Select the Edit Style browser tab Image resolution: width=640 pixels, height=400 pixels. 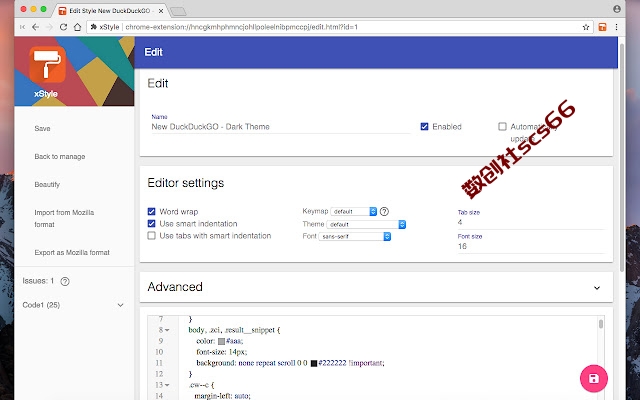coord(109,11)
